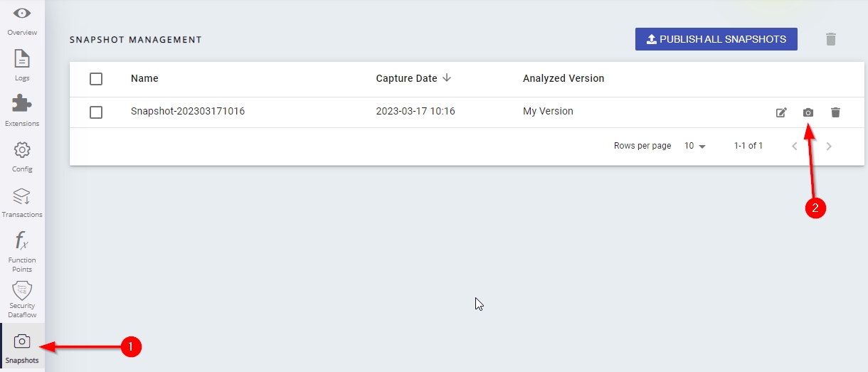
Task: Open the Function Points icon
Action: (x=22, y=241)
